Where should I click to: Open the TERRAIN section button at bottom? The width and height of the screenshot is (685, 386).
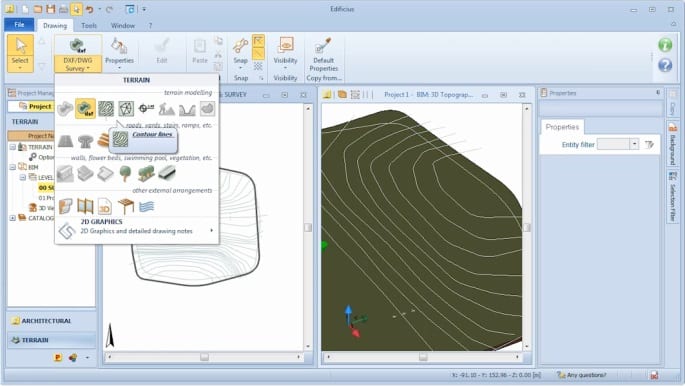52,340
